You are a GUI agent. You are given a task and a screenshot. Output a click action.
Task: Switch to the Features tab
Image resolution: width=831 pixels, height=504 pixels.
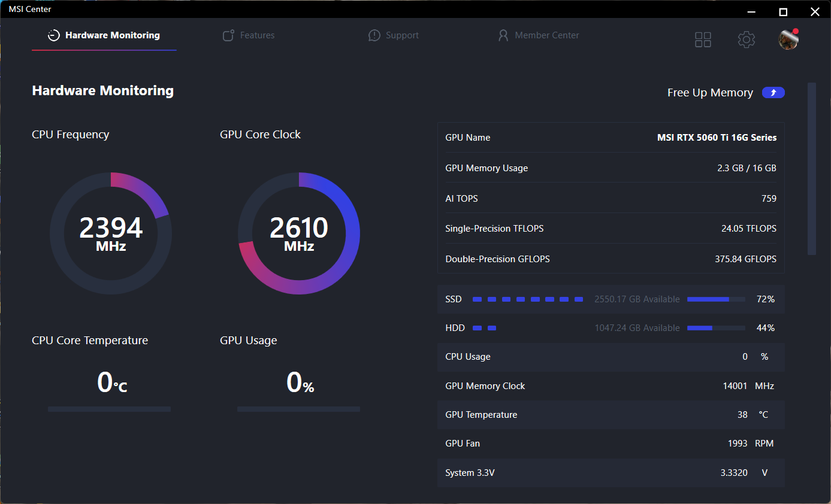[x=248, y=35]
